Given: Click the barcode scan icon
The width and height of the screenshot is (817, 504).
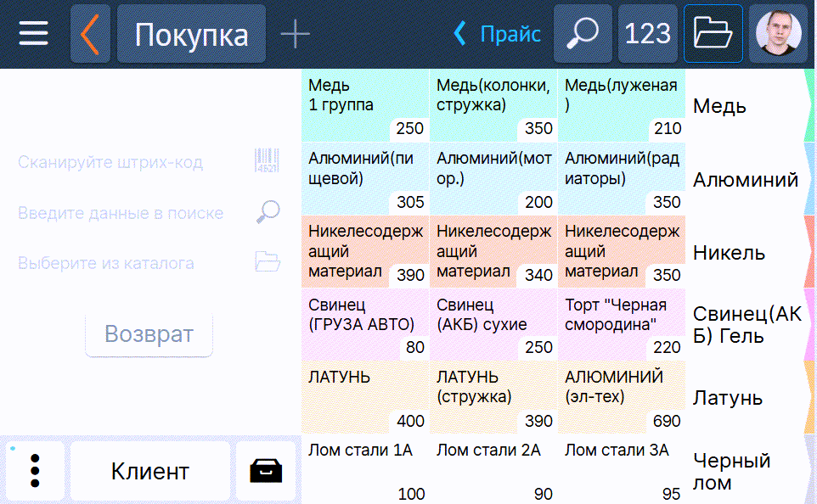Looking at the screenshot, I should pyautogui.click(x=267, y=161).
